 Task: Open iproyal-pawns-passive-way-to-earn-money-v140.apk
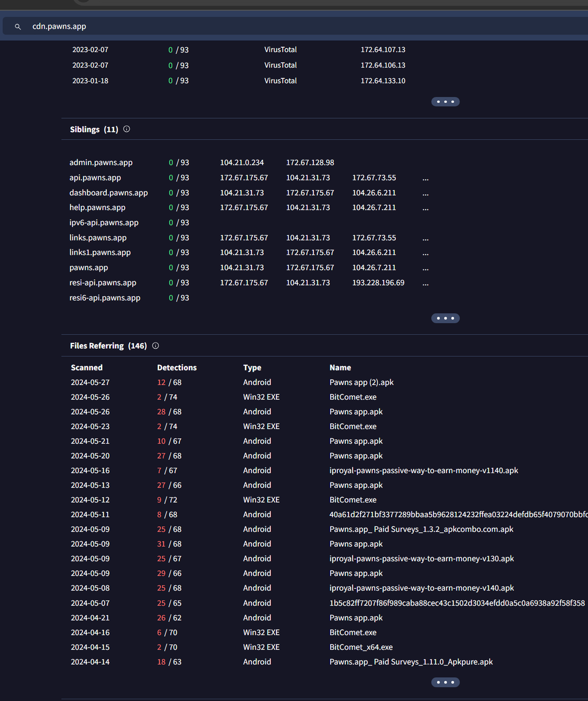click(422, 588)
